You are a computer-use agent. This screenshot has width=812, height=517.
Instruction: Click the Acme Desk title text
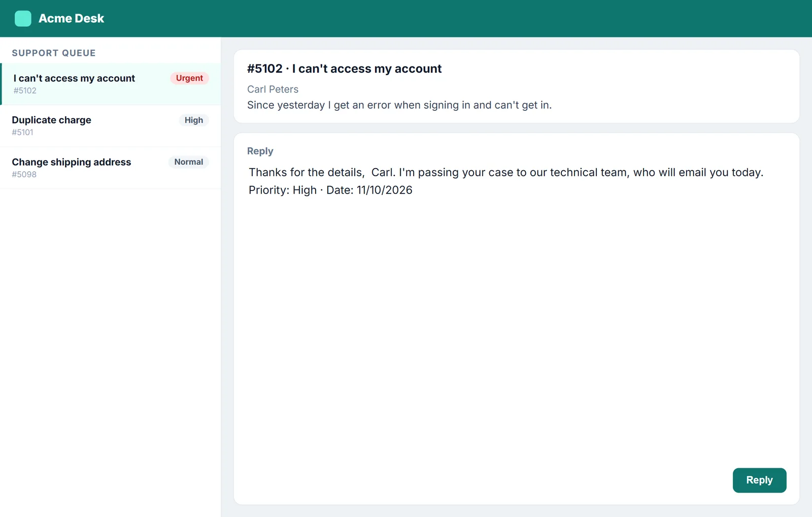[x=72, y=18]
